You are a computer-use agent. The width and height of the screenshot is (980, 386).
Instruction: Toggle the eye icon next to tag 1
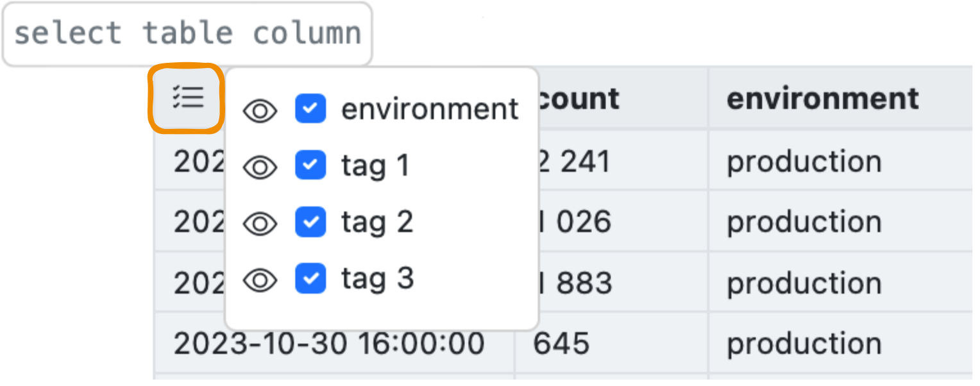[x=260, y=167]
